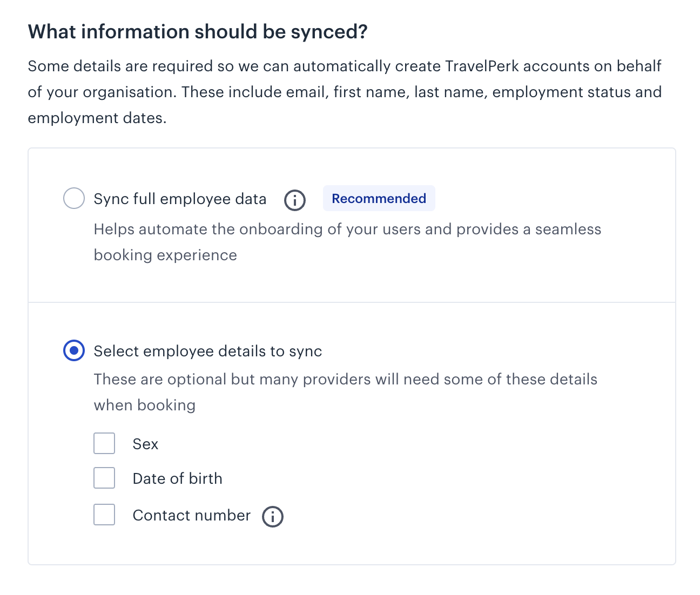Click the Sex label text
The image size is (700, 595).
(145, 444)
